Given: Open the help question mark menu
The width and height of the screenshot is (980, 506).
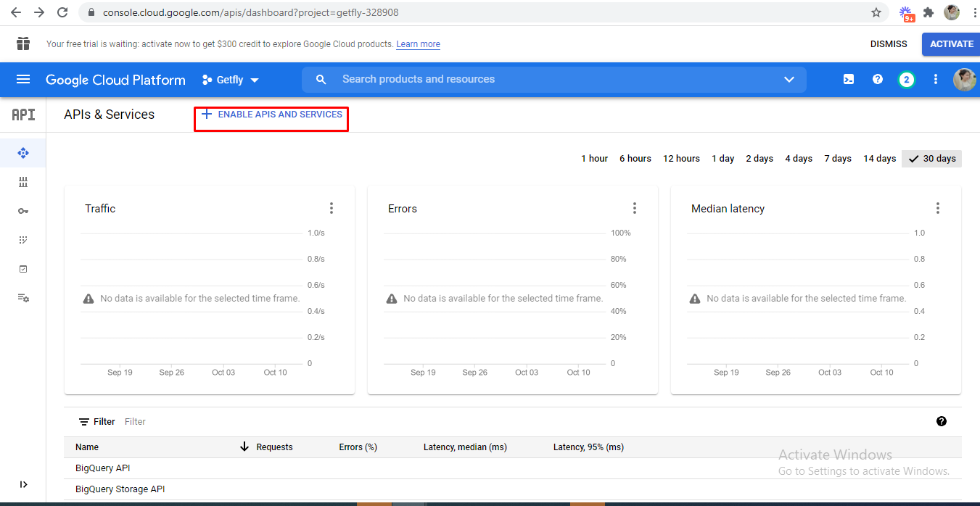Looking at the screenshot, I should click(877, 80).
